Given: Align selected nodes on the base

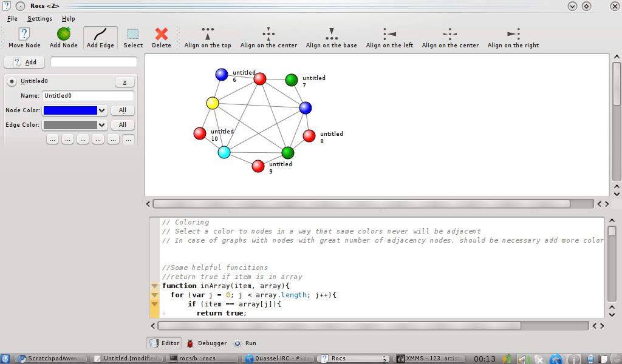Looking at the screenshot, I should pyautogui.click(x=331, y=38).
